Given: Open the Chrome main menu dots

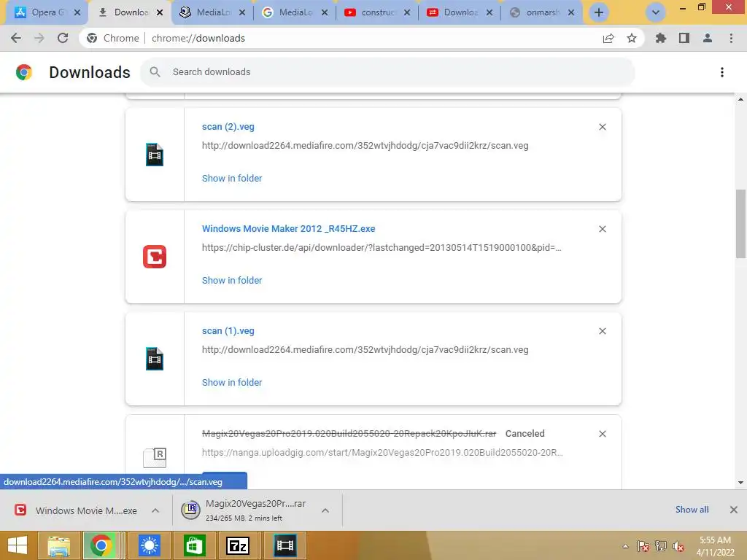Looking at the screenshot, I should [731, 38].
